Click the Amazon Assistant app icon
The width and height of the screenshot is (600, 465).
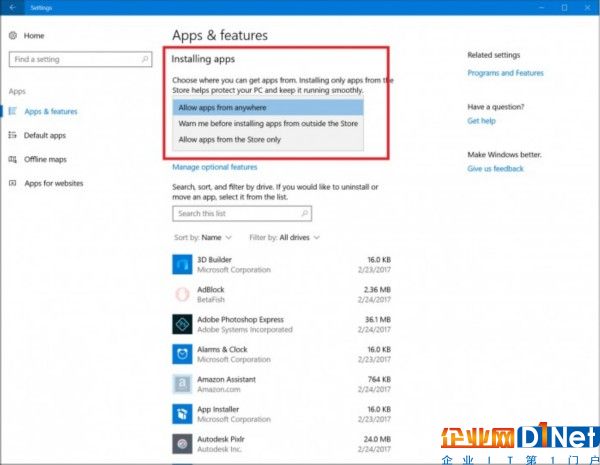182,384
